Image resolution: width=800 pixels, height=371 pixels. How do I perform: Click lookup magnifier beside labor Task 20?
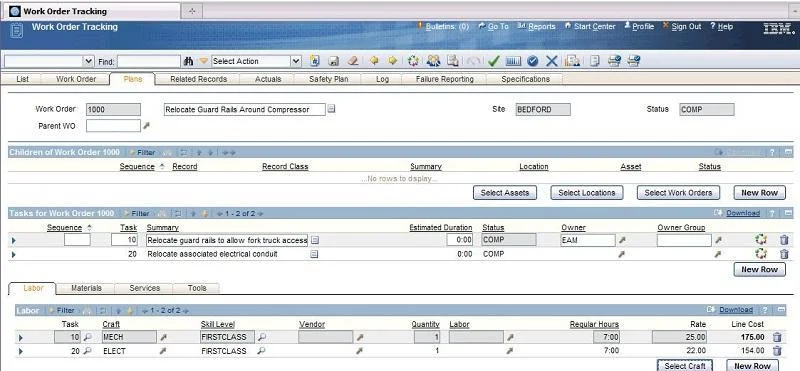click(x=88, y=351)
